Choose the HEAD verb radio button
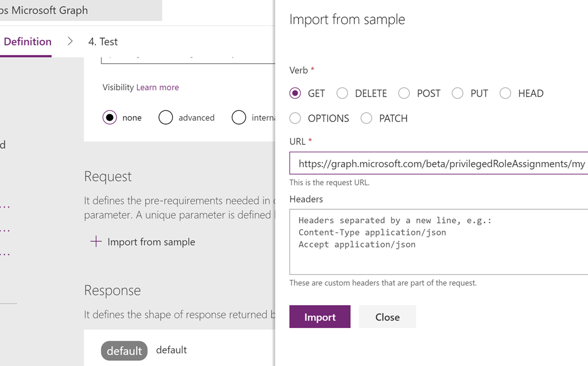 coord(505,93)
